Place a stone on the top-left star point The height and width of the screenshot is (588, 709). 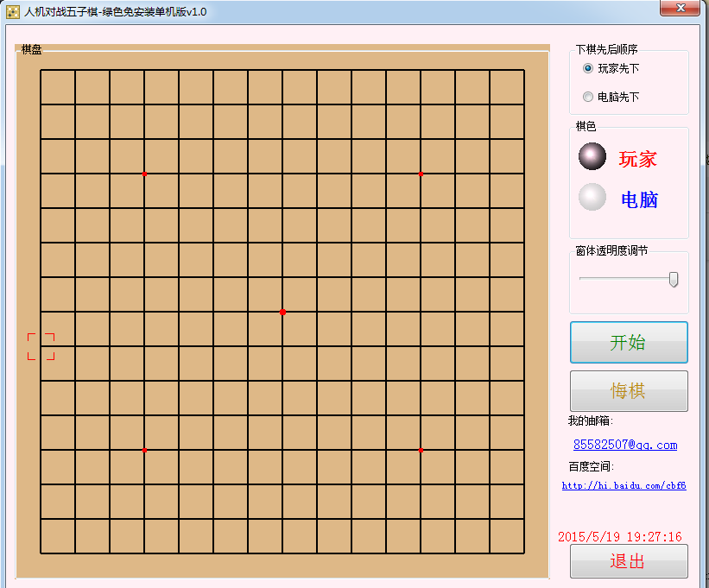[x=145, y=174]
